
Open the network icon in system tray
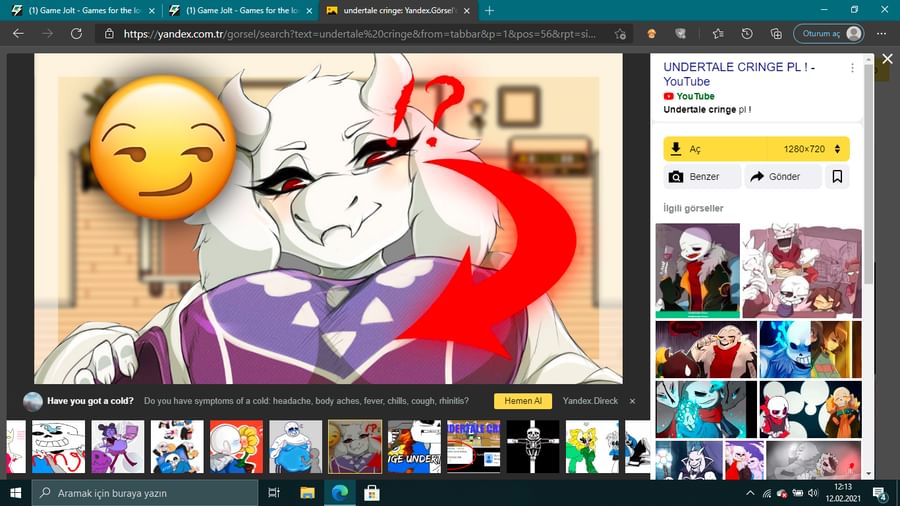[x=766, y=493]
